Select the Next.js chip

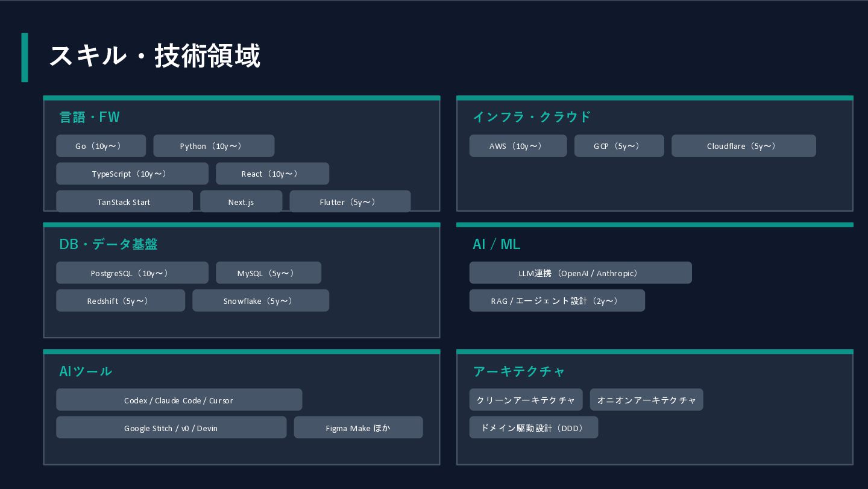[x=241, y=201]
